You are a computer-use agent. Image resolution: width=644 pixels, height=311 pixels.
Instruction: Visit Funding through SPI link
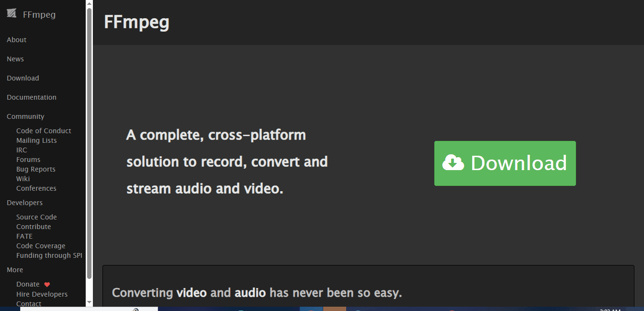point(49,255)
